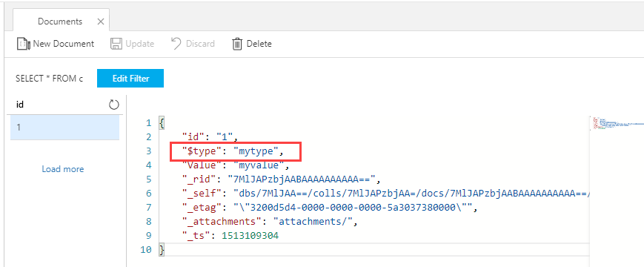Screen dimensions: 644x267
Task: Click the "attachments/" value
Action: [313, 222]
